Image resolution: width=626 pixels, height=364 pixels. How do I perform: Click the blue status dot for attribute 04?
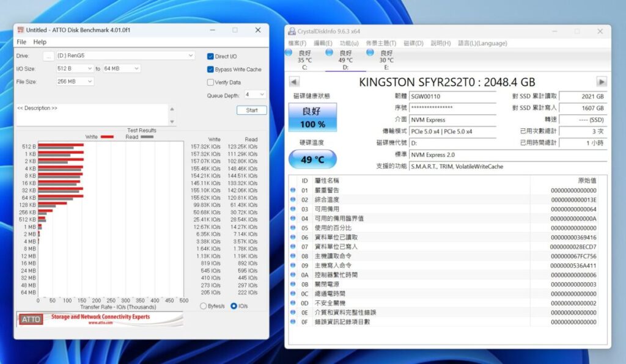click(293, 219)
